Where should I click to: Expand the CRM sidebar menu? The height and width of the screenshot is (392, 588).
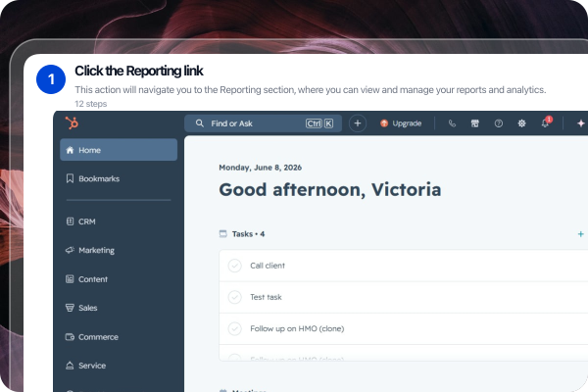[119, 221]
